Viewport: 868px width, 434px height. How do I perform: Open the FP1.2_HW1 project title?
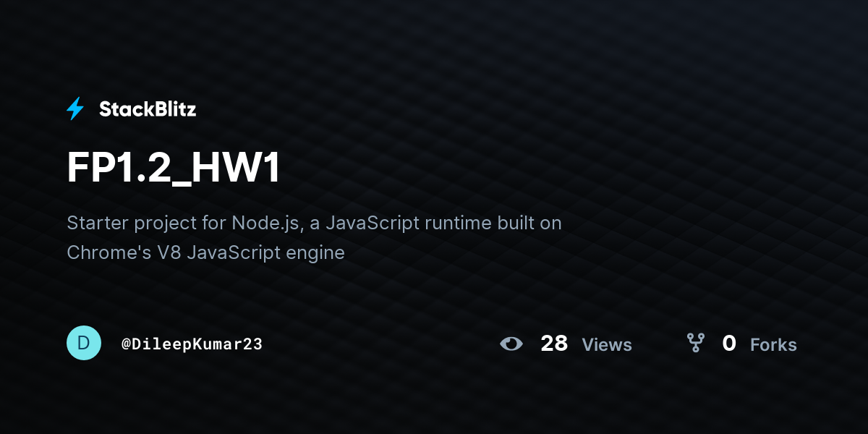click(174, 170)
